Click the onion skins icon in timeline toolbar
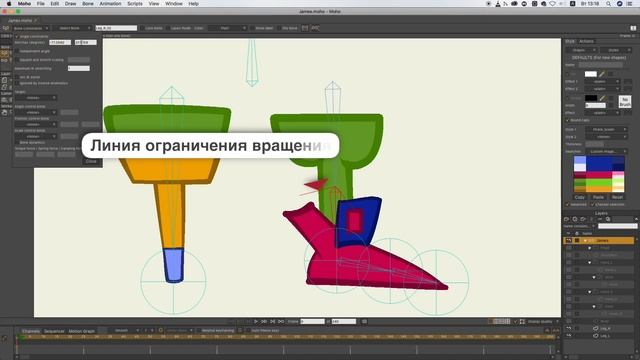This screenshot has height=360, width=640. pyautogui.click(x=161, y=330)
